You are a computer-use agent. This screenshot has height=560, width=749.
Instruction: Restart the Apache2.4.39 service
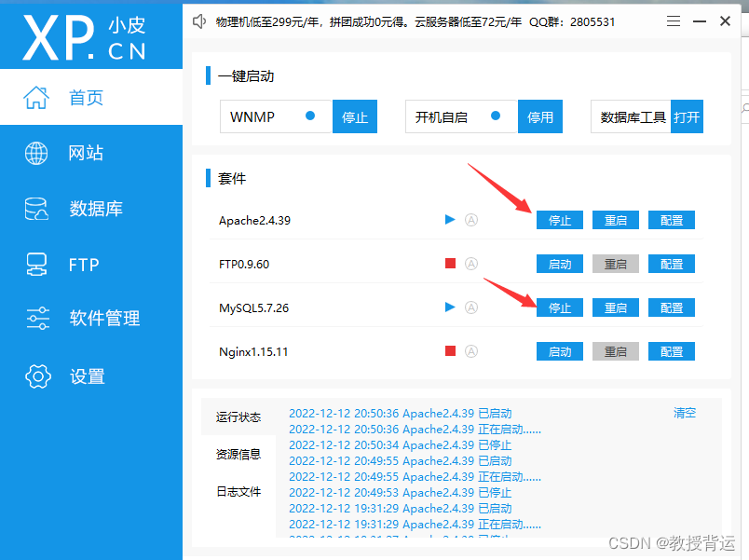coord(616,220)
